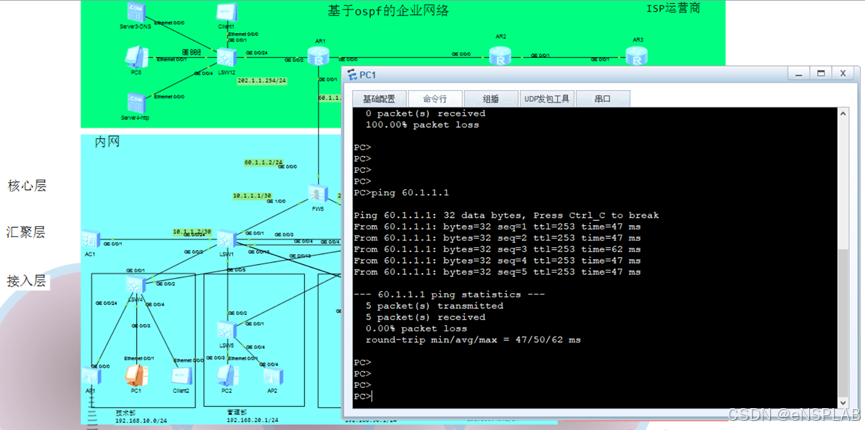
Task: Open the 基础配置 tab in PC1 window
Action: click(x=379, y=99)
